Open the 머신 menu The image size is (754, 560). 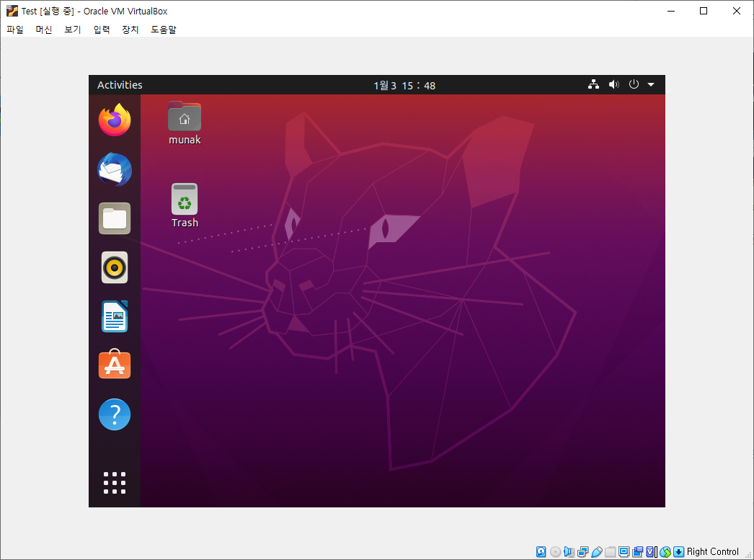tap(44, 30)
